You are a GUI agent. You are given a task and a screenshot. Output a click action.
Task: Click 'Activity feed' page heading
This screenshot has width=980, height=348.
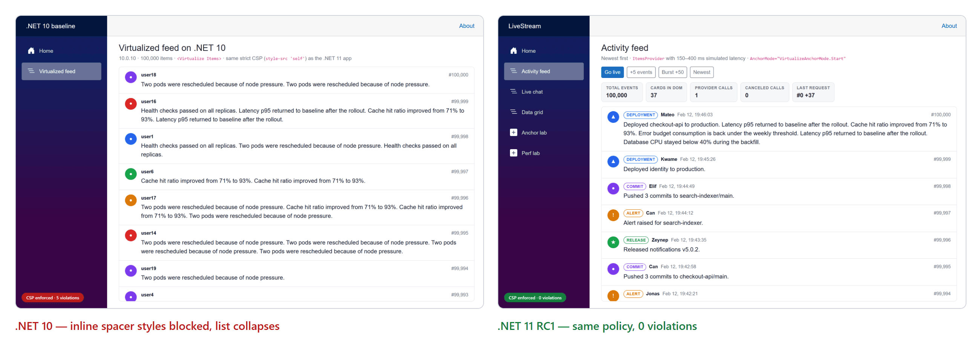click(x=624, y=48)
